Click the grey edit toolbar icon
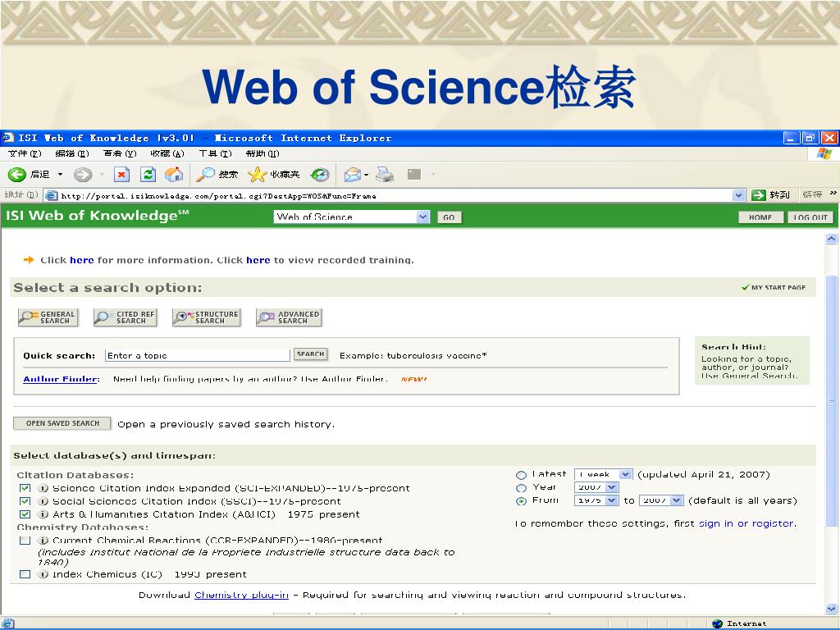 coord(414,174)
